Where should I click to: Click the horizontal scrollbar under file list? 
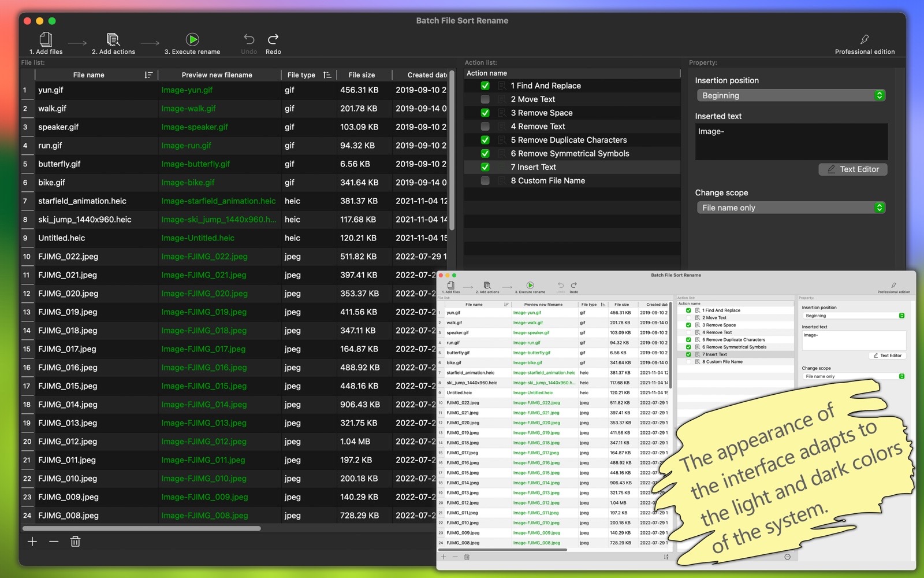click(141, 528)
